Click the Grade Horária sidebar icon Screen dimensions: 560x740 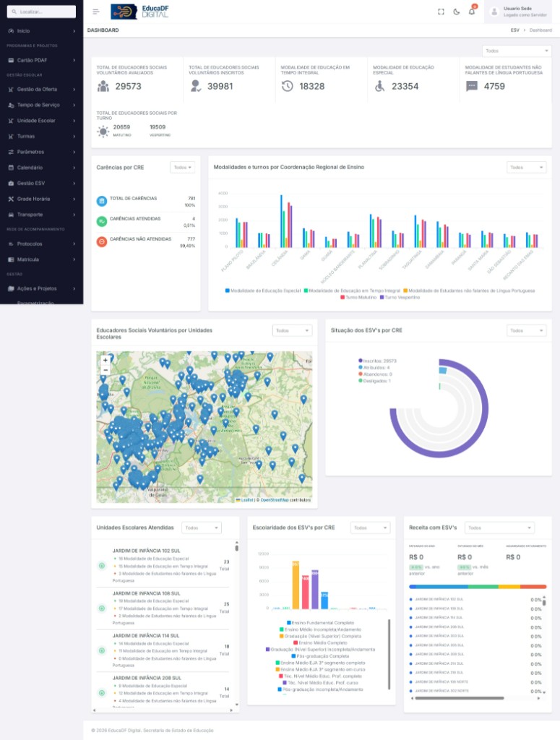11,199
